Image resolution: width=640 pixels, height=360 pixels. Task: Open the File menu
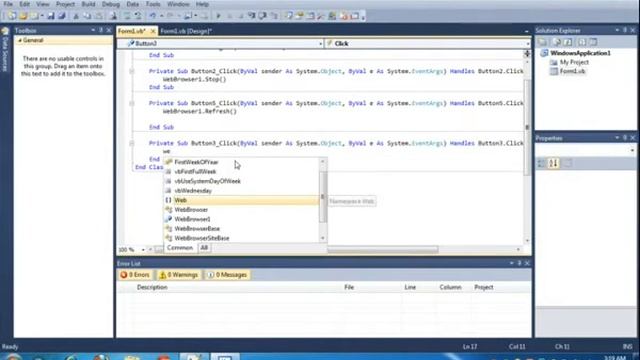pos(8,4)
